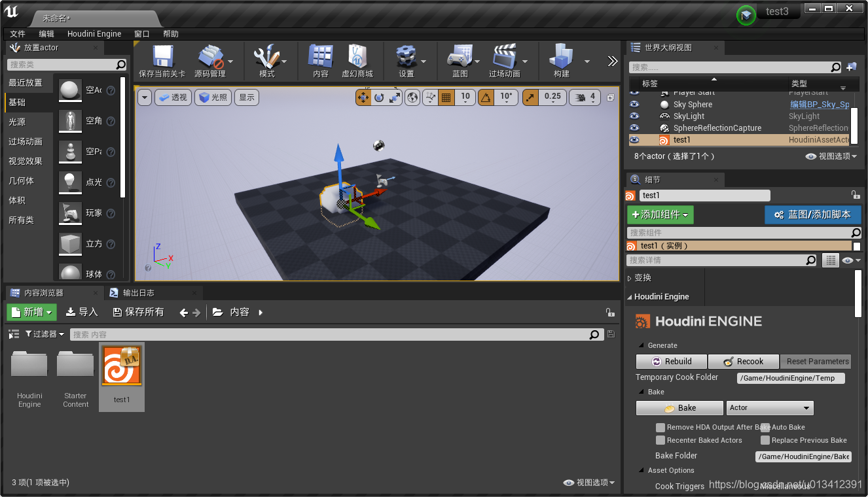
Task: Click the Show (显示) viewport button
Action: click(247, 97)
